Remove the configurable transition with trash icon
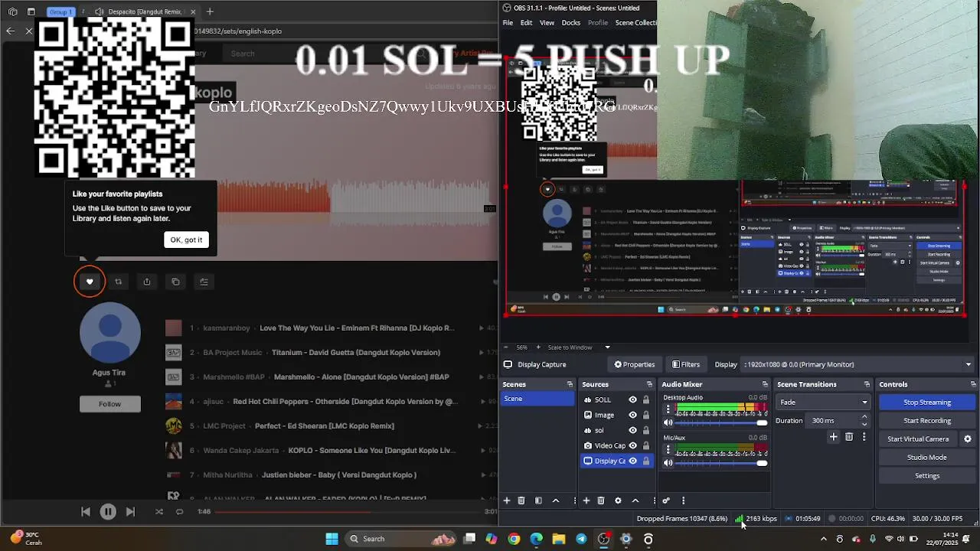980x551 pixels. [x=849, y=437]
